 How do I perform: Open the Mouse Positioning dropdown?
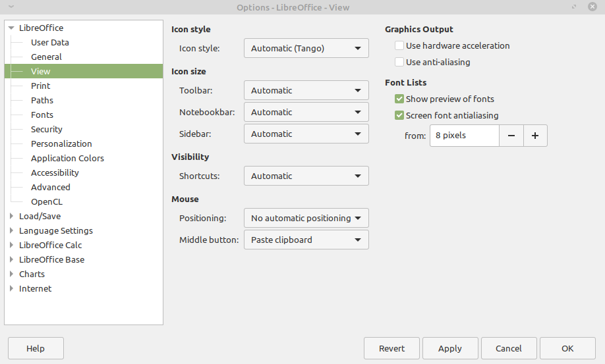tap(306, 218)
